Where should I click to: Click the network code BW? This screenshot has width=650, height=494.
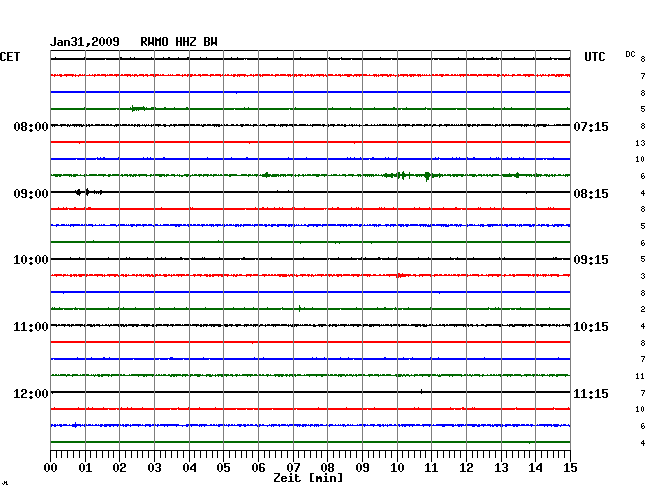pos(210,42)
